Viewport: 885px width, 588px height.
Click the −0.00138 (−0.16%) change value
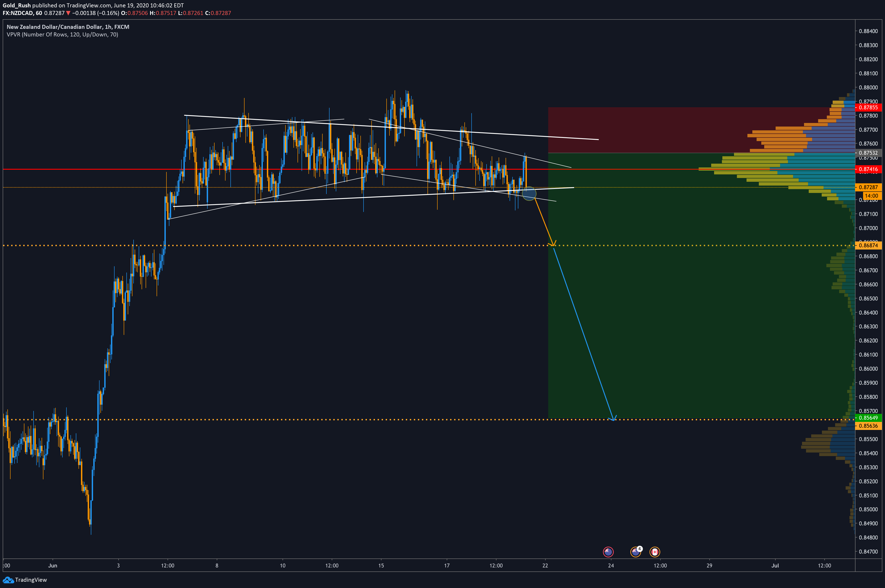click(x=96, y=13)
